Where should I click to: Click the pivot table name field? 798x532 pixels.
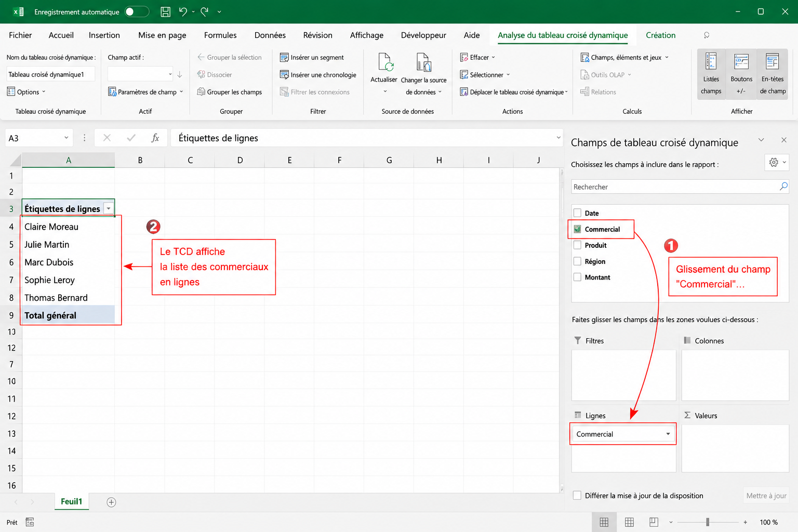pos(51,74)
